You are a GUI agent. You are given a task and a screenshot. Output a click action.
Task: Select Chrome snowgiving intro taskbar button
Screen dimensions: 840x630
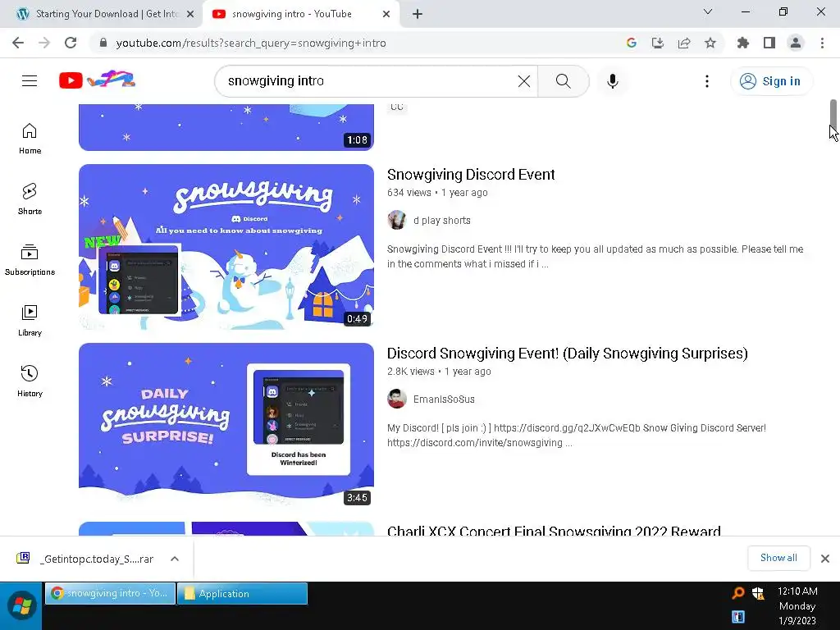tap(110, 593)
